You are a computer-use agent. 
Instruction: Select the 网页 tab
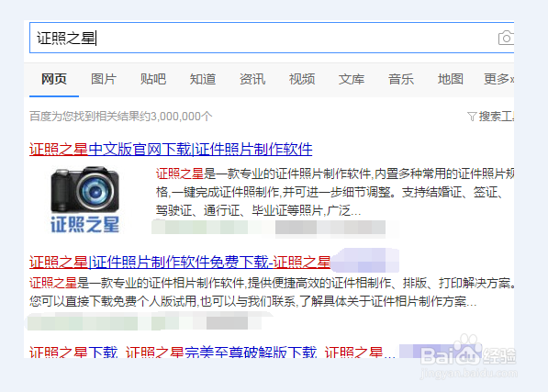click(x=54, y=79)
